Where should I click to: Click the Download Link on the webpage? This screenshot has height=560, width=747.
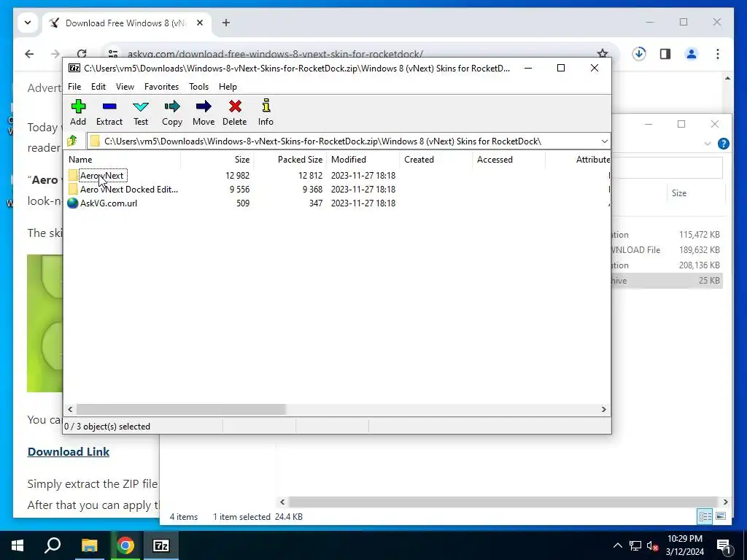(x=69, y=452)
